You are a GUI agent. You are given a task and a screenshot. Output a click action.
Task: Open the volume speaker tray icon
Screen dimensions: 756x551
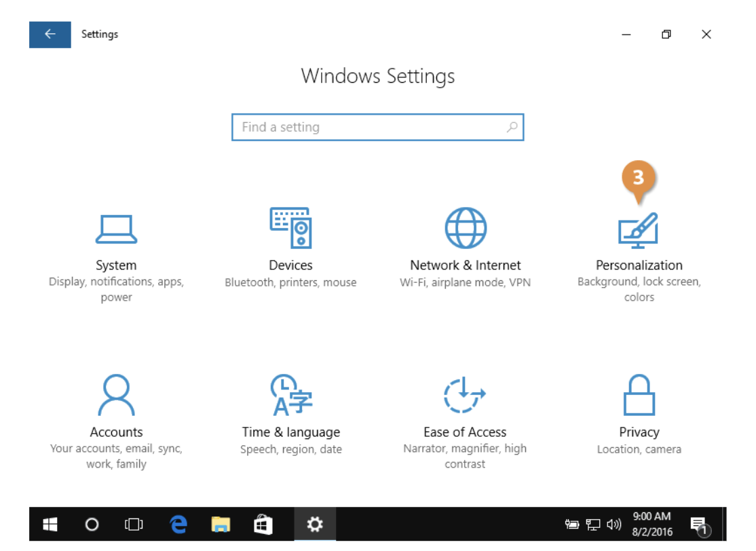[x=613, y=524]
